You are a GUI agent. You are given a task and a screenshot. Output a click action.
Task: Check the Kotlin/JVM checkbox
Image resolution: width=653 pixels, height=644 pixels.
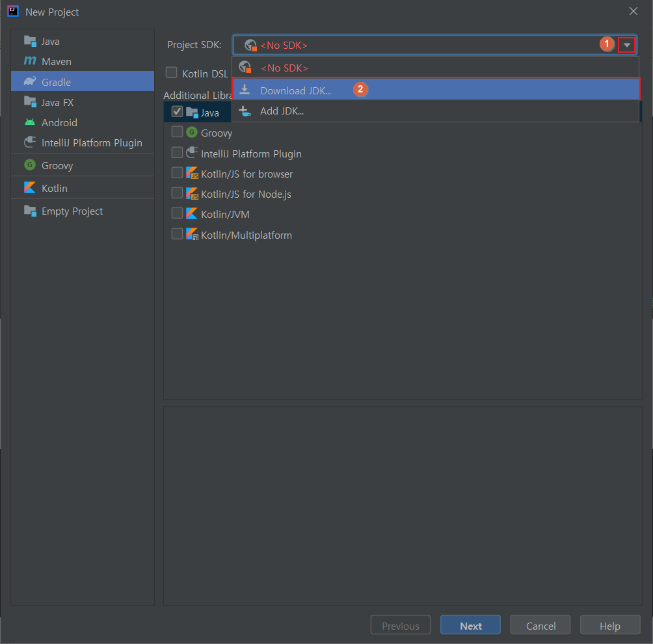tap(178, 213)
